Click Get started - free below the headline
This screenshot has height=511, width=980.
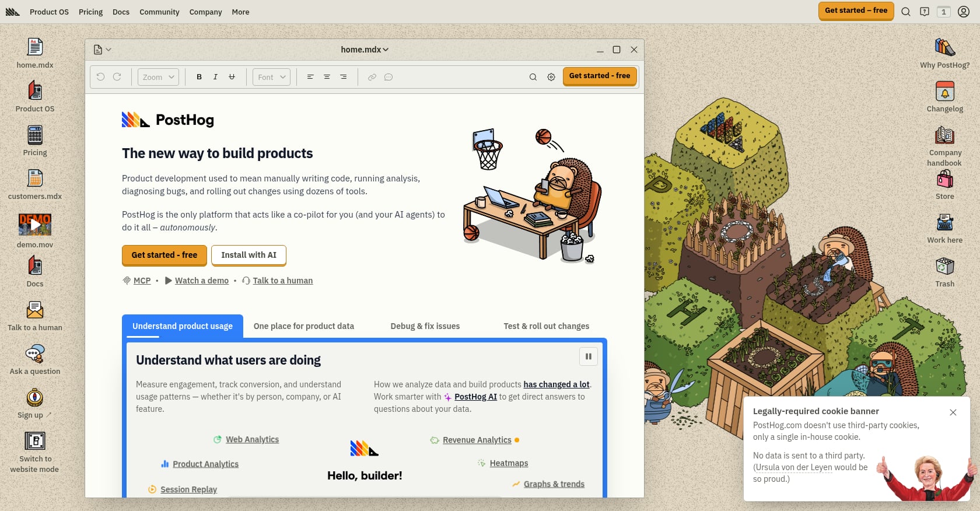(x=164, y=255)
